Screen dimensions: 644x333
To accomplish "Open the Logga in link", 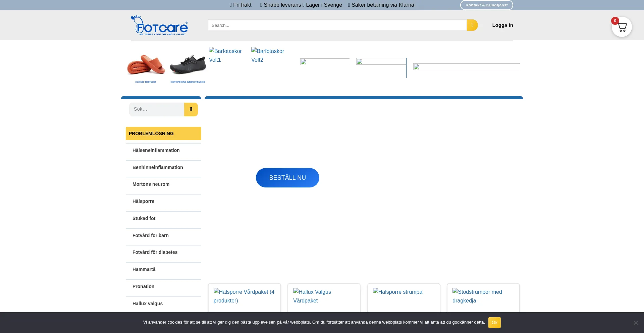I will [502, 25].
